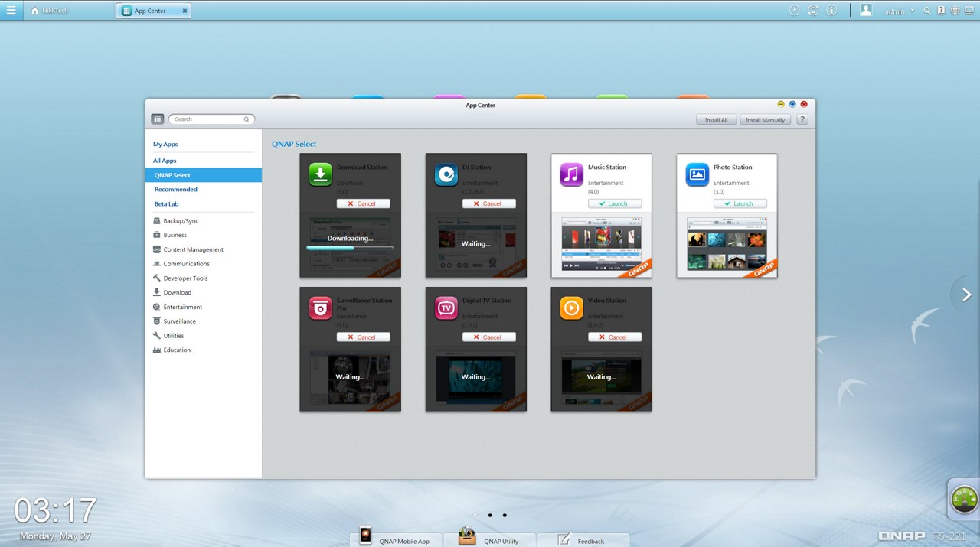Image resolution: width=980 pixels, height=547 pixels.
Task: Open the resource monitor dashboard gauge icon
Action: 964,500
